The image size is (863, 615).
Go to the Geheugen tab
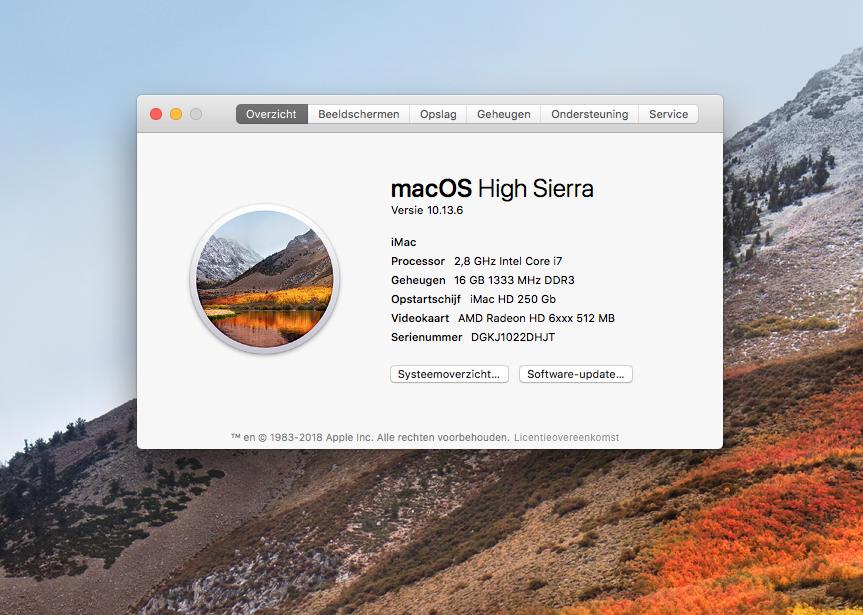point(504,114)
